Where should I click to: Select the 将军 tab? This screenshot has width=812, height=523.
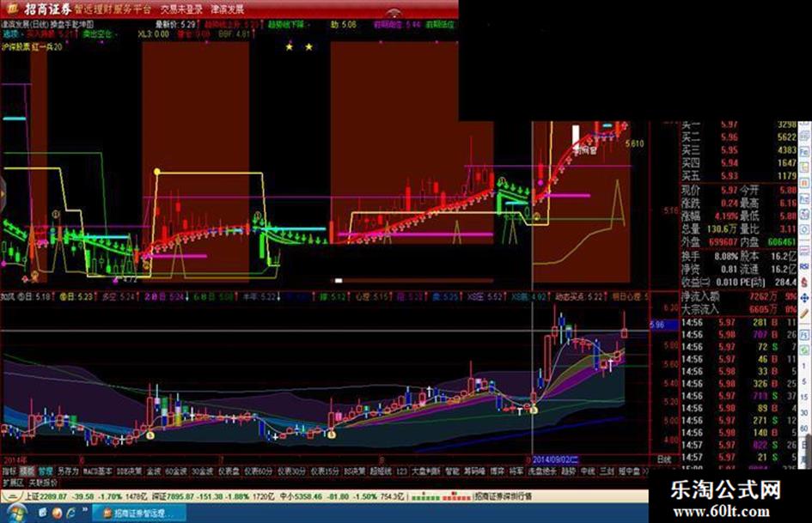(516, 471)
